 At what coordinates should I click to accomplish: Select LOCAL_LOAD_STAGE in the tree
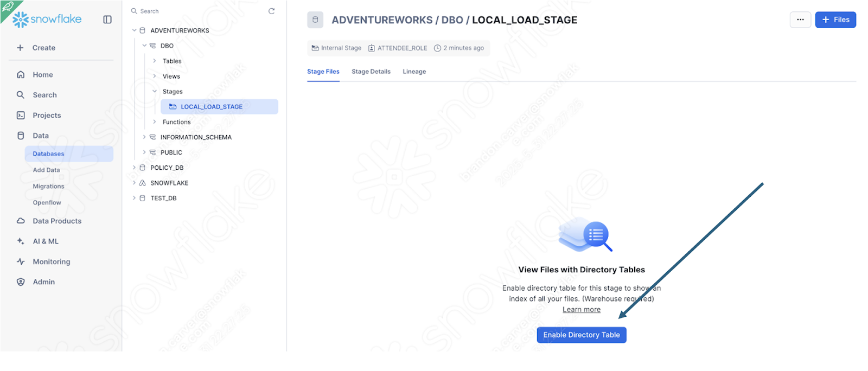(219, 107)
